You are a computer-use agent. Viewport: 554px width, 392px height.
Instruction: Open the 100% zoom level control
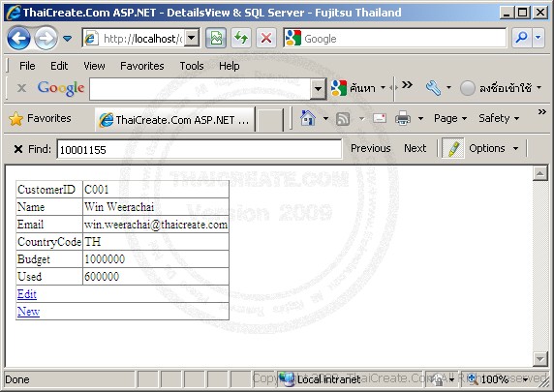point(498,379)
